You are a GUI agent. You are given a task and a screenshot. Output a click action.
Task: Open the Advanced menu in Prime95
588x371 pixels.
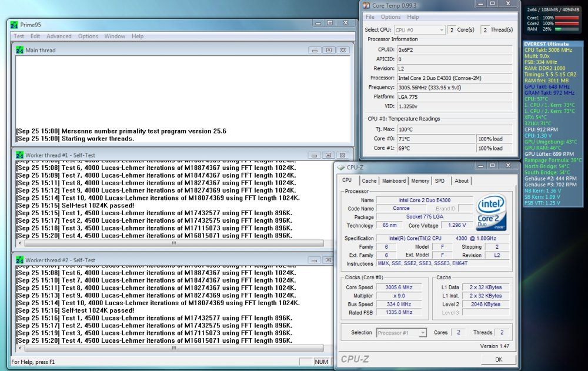[x=59, y=36]
